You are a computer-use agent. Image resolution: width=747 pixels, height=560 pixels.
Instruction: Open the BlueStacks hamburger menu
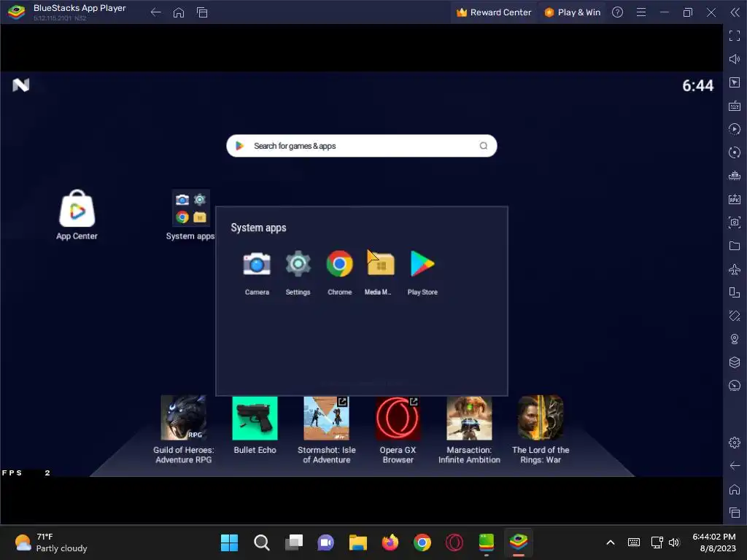641,12
